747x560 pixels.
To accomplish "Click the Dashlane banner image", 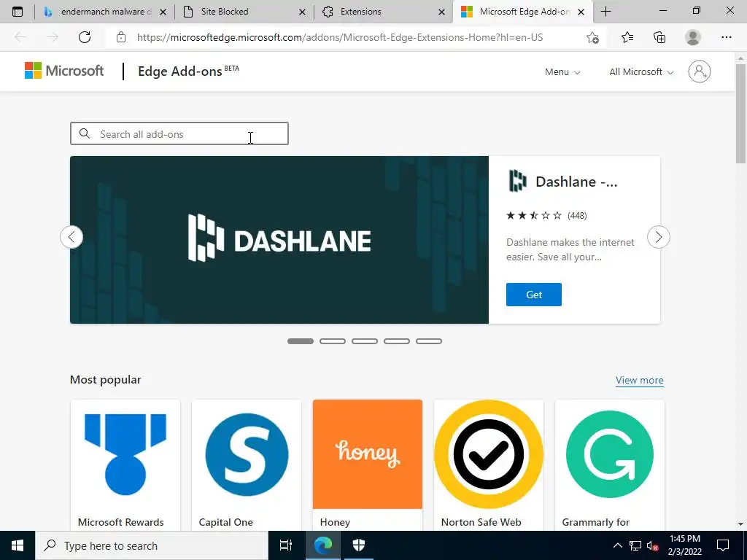I will pyautogui.click(x=279, y=239).
